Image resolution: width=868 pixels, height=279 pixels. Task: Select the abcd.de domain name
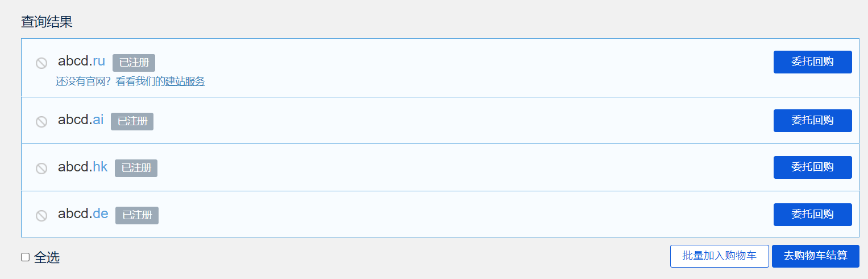(83, 214)
